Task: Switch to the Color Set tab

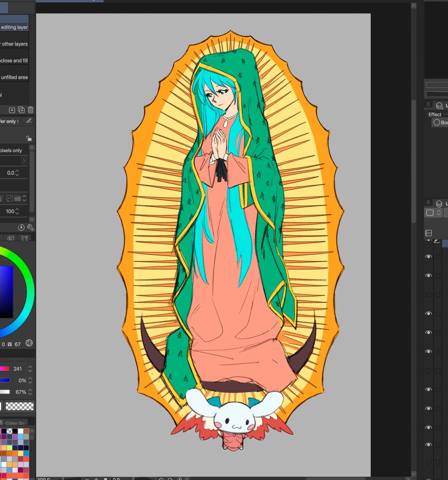Action: tap(14, 423)
